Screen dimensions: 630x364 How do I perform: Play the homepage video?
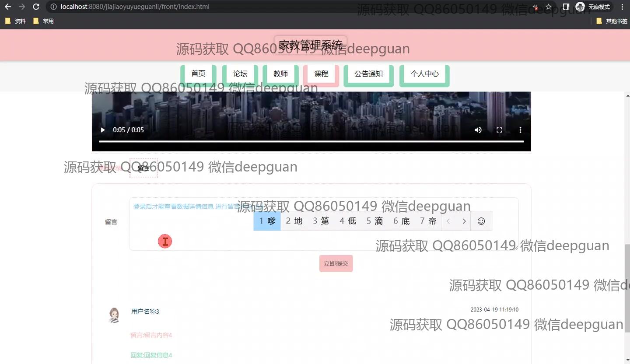tap(102, 129)
